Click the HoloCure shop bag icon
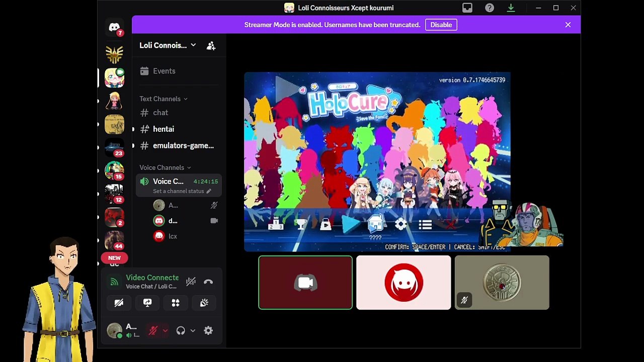 (326, 224)
